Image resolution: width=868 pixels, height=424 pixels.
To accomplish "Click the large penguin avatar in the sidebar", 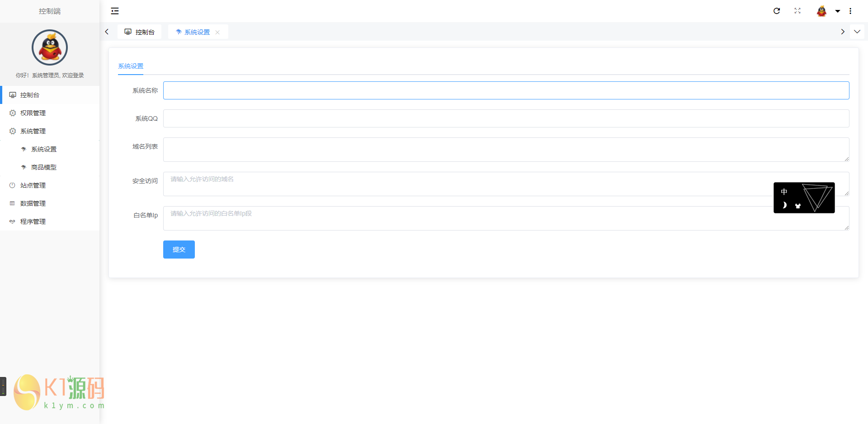I will [x=50, y=47].
